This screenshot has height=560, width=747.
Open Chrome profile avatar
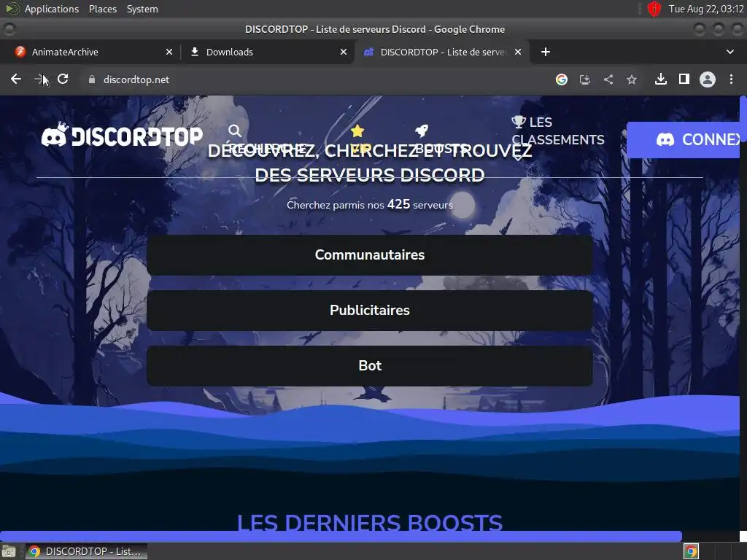708,79
